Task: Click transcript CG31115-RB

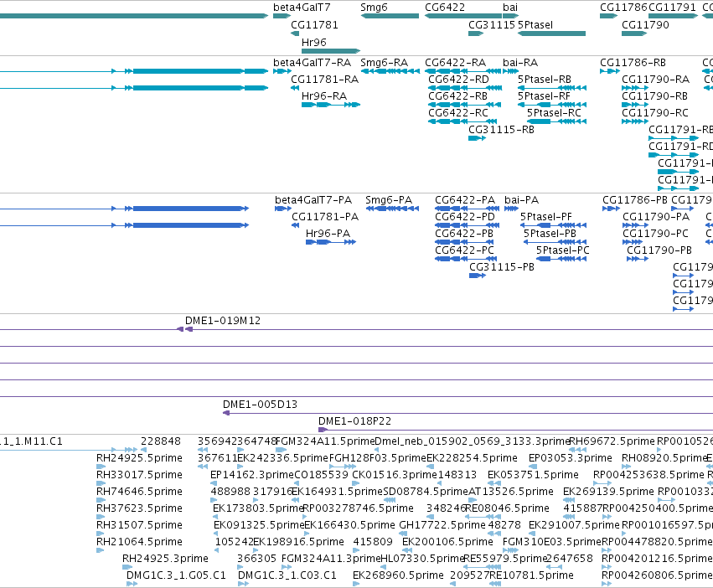Action: (x=477, y=138)
